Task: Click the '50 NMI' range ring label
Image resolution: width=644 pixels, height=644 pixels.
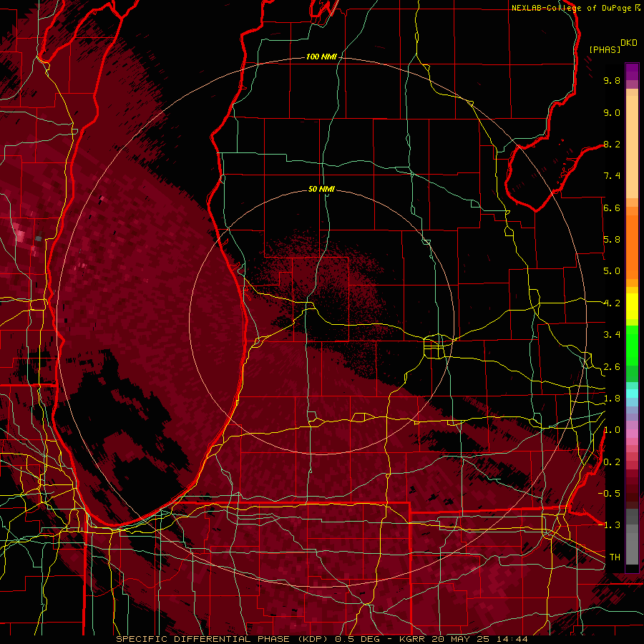Action: coord(321,189)
